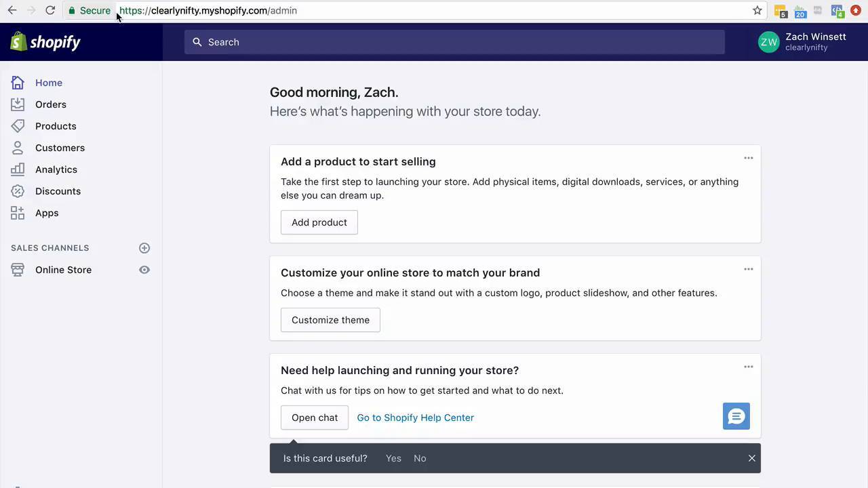Viewport: 868px width, 488px height.
Task: Open options for Add a product card
Action: pos(748,158)
